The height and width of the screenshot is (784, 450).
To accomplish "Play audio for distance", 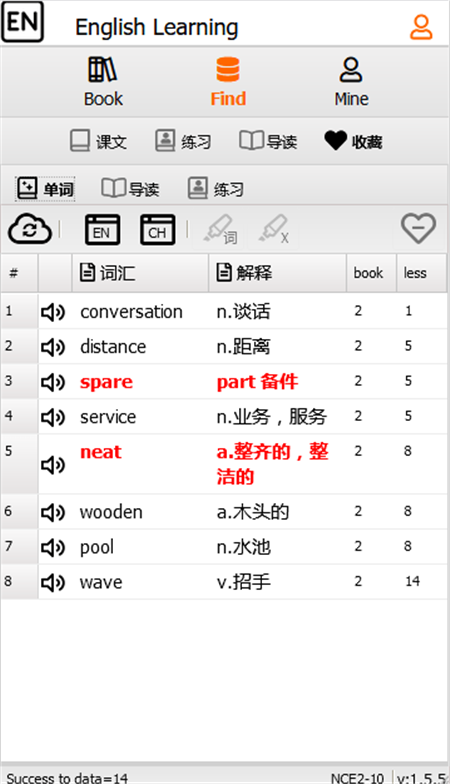I will click(x=53, y=348).
